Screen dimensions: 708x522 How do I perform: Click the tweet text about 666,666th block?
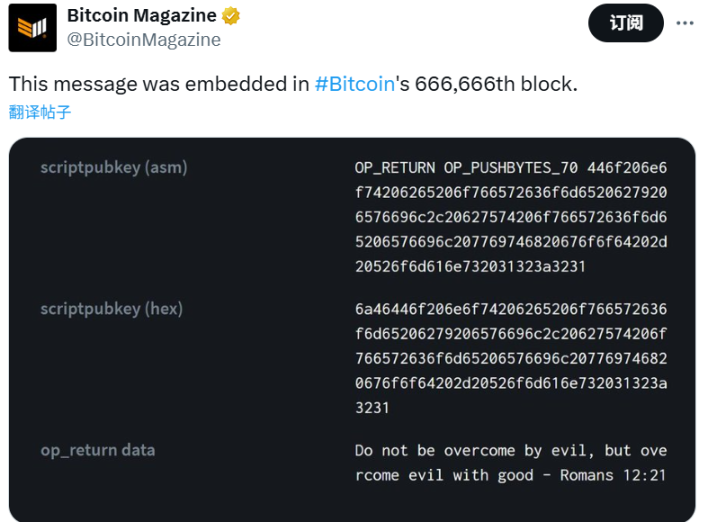pos(293,84)
